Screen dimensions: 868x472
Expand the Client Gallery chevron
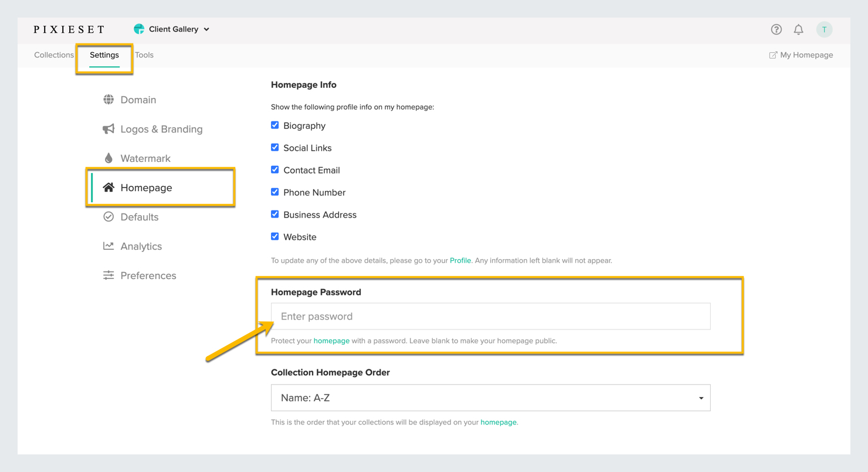pos(206,29)
